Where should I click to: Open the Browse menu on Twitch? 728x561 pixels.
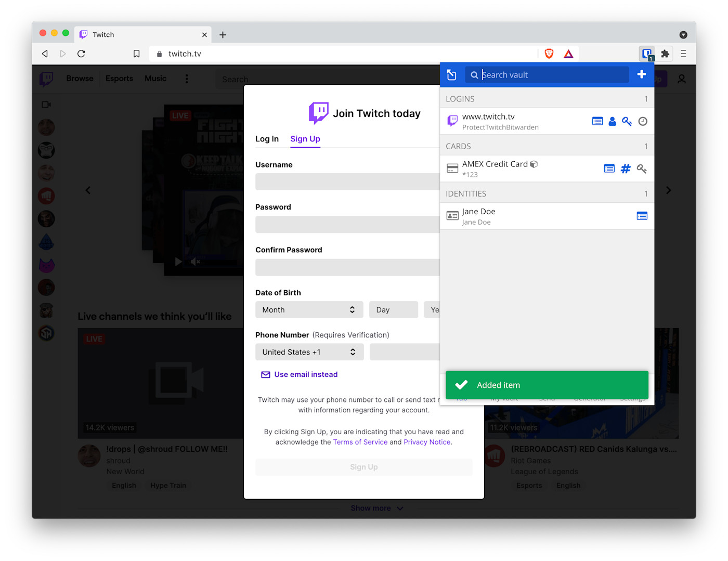[79, 79]
